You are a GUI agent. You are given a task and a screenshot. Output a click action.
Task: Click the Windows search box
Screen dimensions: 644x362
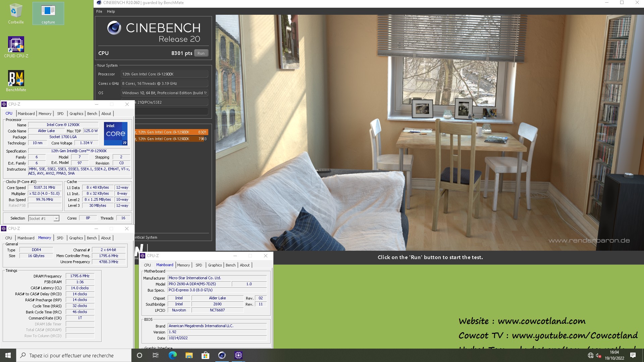click(74, 355)
